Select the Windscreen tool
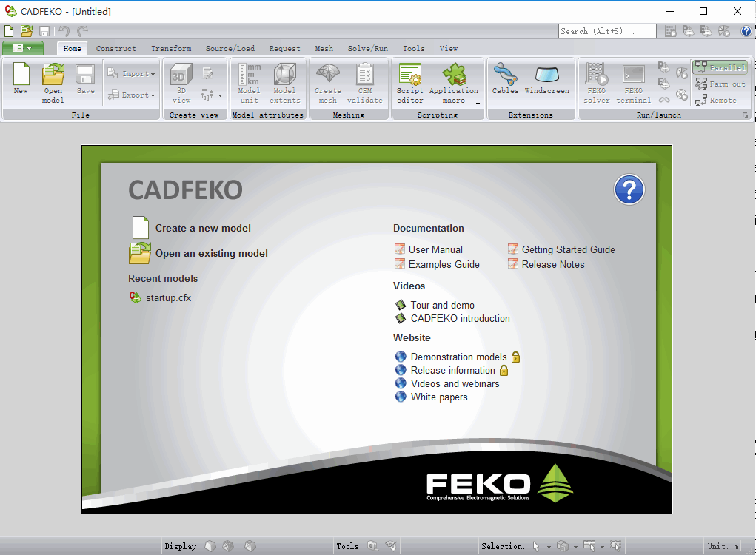Image resolution: width=756 pixels, height=555 pixels. tap(547, 81)
